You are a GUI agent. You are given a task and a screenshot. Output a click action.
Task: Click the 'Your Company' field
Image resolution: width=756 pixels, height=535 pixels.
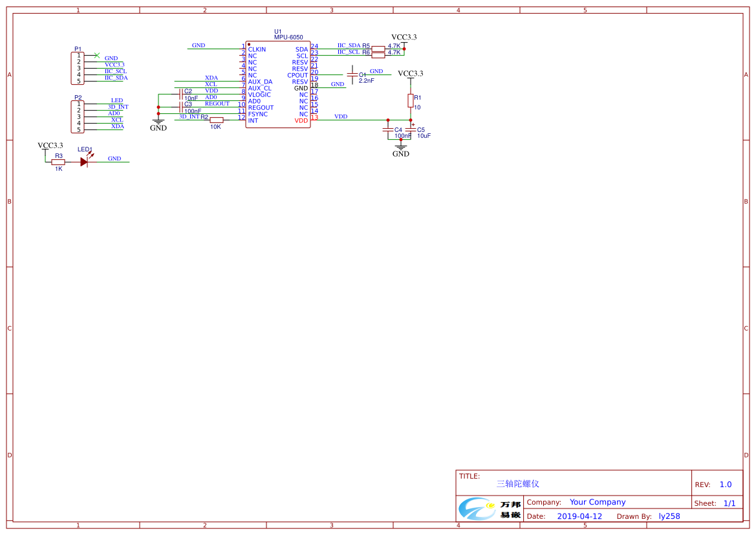pos(598,502)
